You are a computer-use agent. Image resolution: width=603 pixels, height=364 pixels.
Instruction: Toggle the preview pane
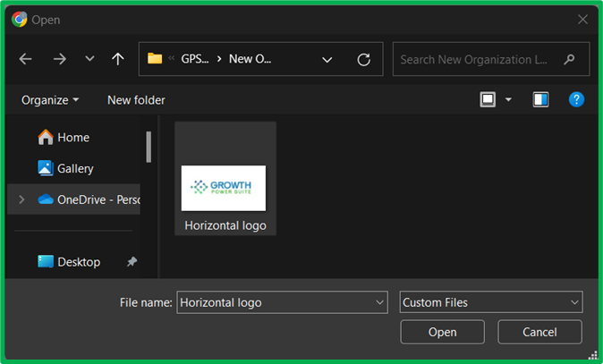coord(540,99)
